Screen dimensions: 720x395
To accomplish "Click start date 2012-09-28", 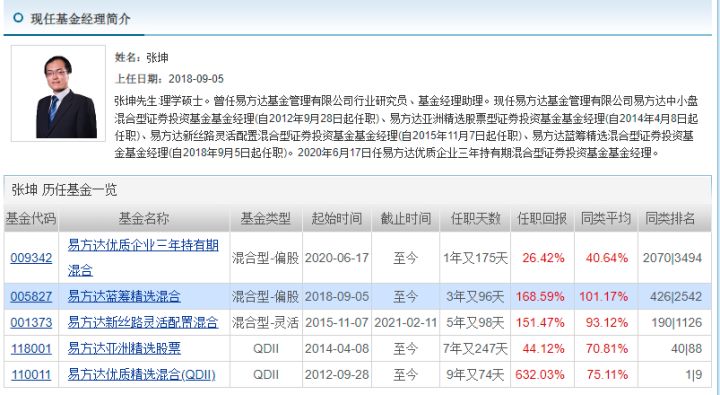I will pyautogui.click(x=337, y=375).
